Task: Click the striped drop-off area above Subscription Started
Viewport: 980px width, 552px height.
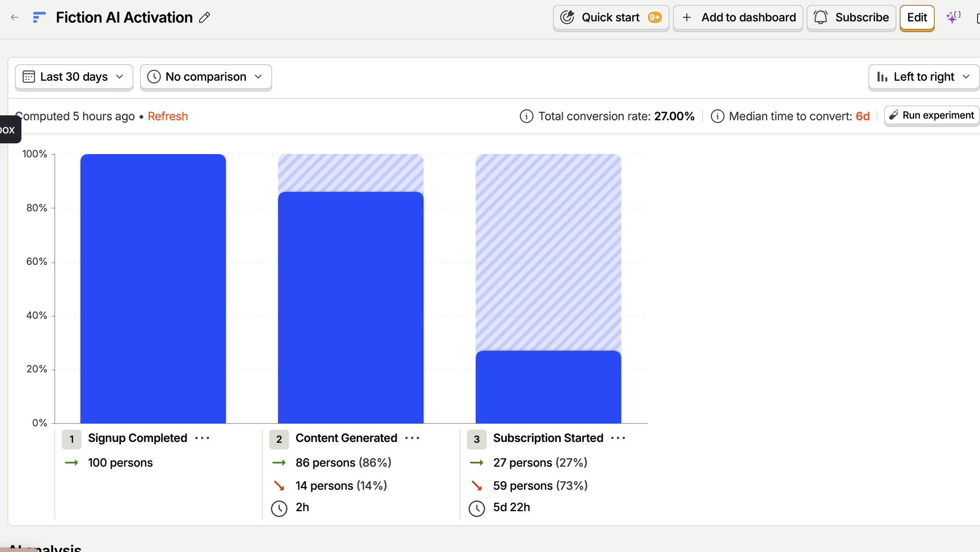Action: tap(548, 252)
